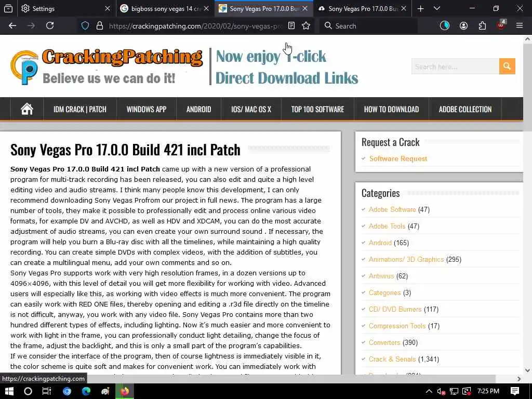The width and height of the screenshot is (532, 399).
Task: Click horizontal scrollbar right arrow
Action: (519, 379)
